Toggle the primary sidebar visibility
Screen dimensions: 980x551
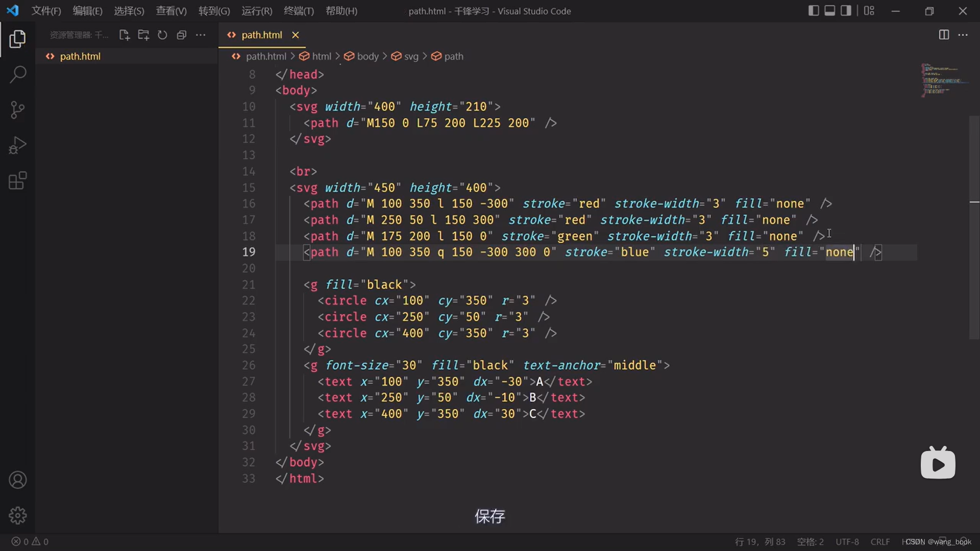tap(814, 11)
